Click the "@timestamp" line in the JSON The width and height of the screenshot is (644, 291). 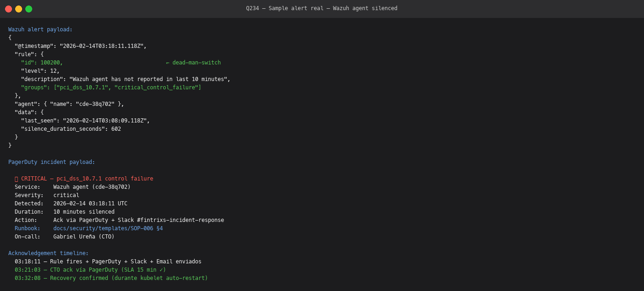pyautogui.click(x=80, y=46)
